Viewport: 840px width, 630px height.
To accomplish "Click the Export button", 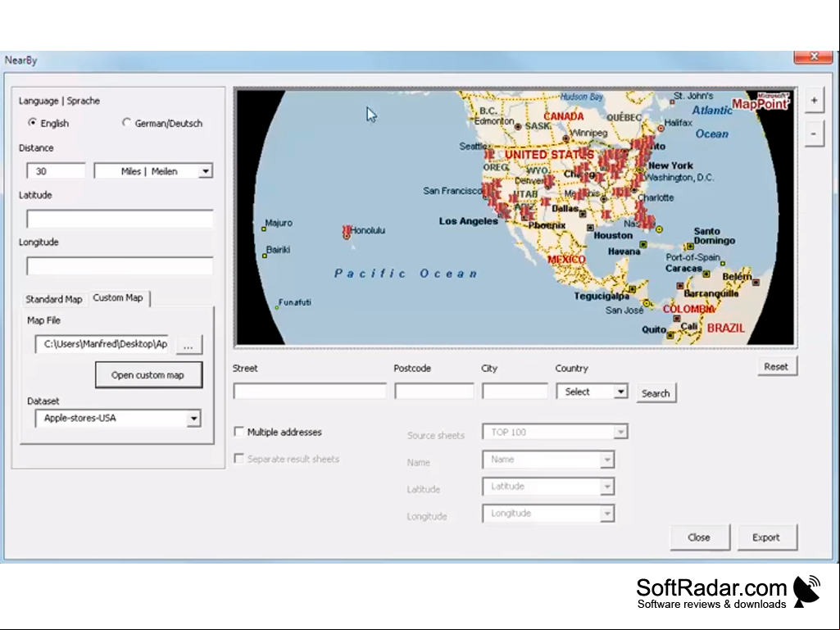I will tap(766, 537).
